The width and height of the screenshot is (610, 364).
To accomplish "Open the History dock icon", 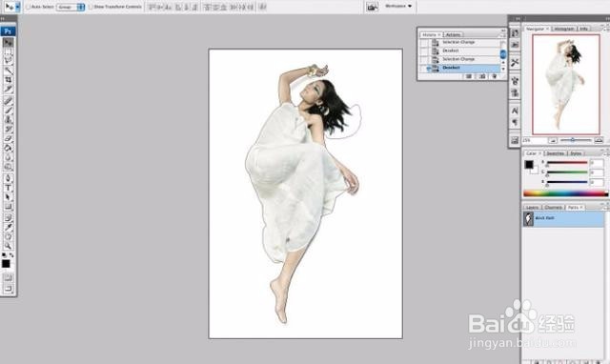I will pos(515,33).
